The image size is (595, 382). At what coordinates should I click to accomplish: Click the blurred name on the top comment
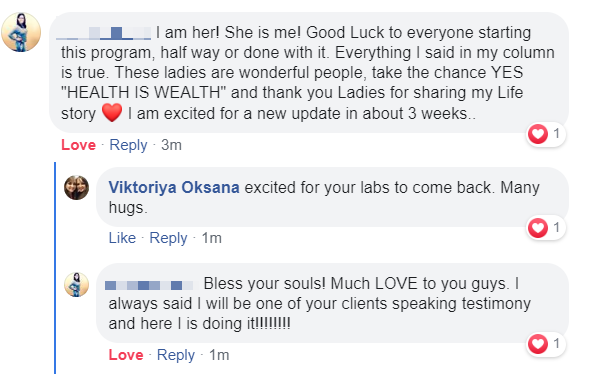click(103, 33)
